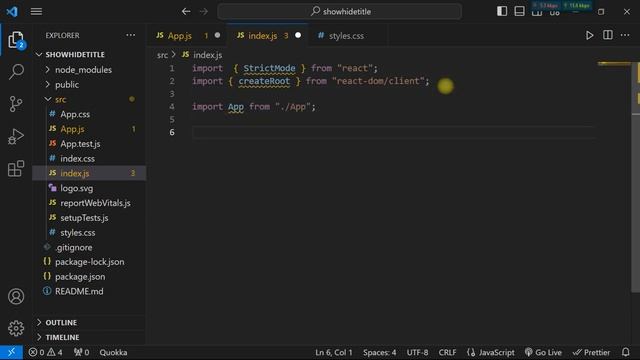The width and height of the screenshot is (640, 360).
Task: Open App.js in the explorer tree
Action: click(89, 129)
